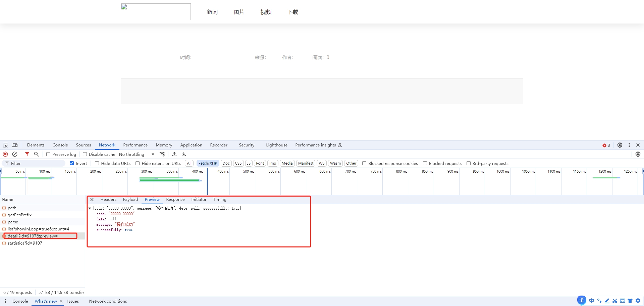Open the 图片 navigation link
Image resolution: width=644 pixels, height=306 pixels.
coord(239,12)
